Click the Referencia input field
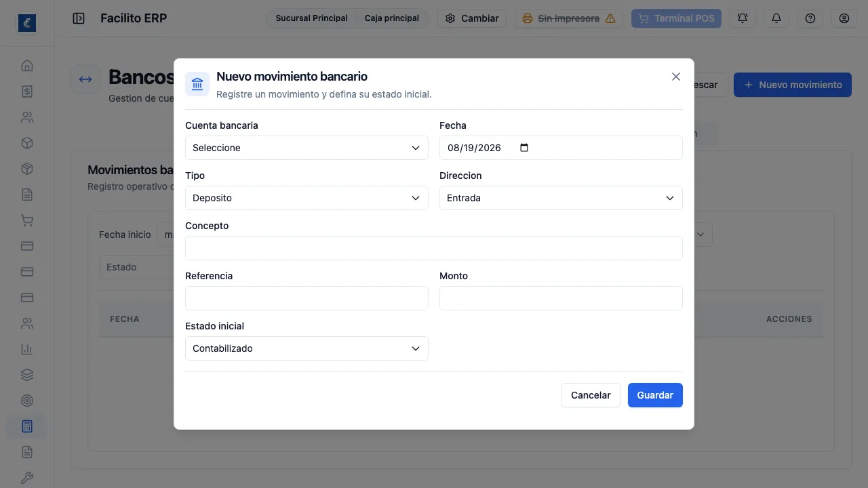The image size is (868, 488). (x=307, y=298)
